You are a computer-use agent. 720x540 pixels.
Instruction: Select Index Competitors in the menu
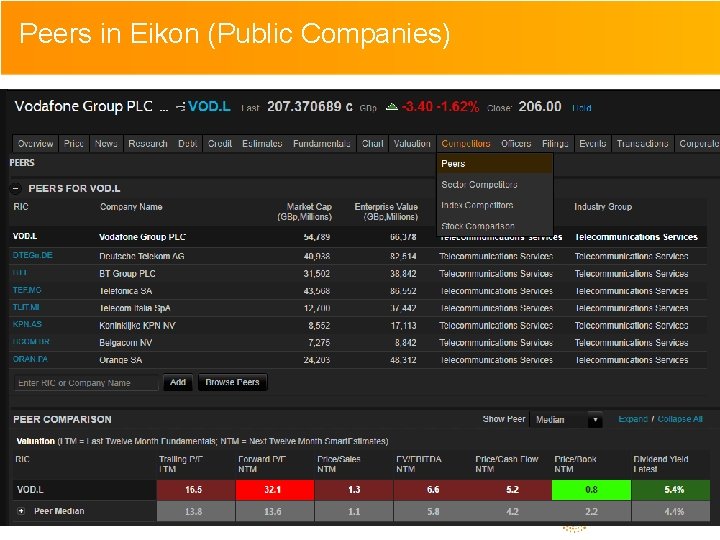pos(495,205)
